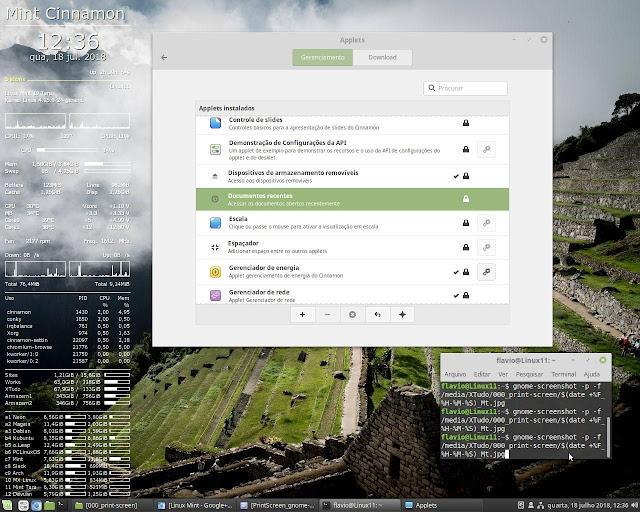This screenshot has width=640, height=512.
Task: Click the terminal window scrollbar
Action: [x=608, y=437]
